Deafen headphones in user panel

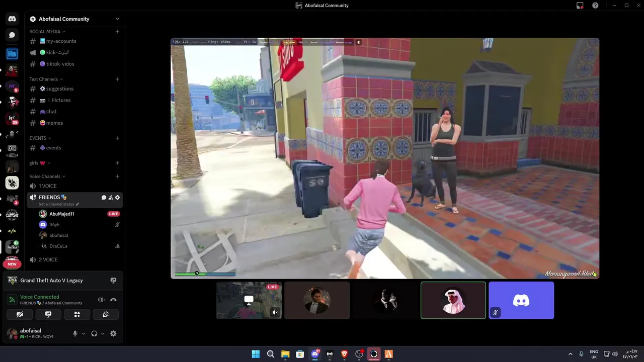[94, 333]
